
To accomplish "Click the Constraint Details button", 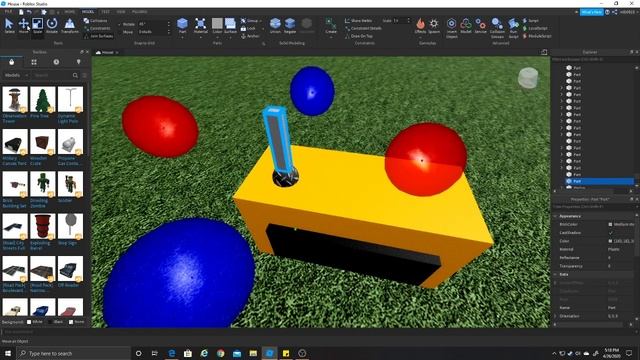I will pyautogui.click(x=363, y=28).
